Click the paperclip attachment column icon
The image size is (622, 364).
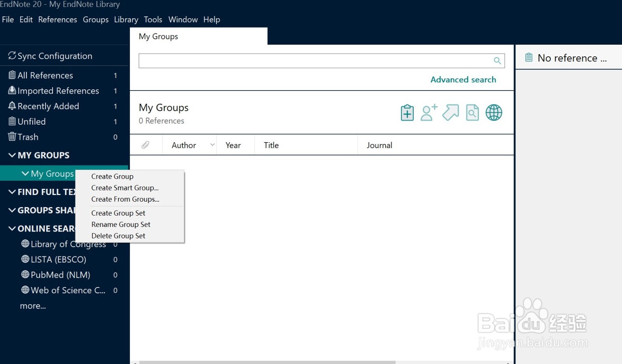[x=145, y=145]
